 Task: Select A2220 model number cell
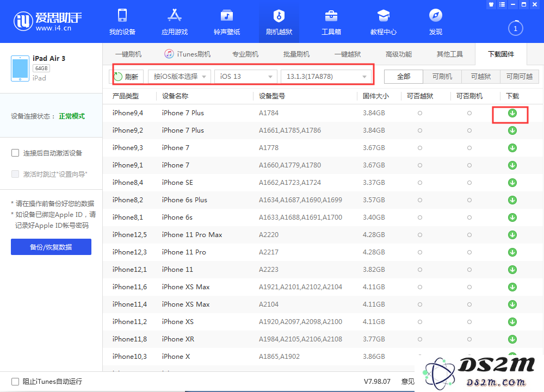pos(269,235)
